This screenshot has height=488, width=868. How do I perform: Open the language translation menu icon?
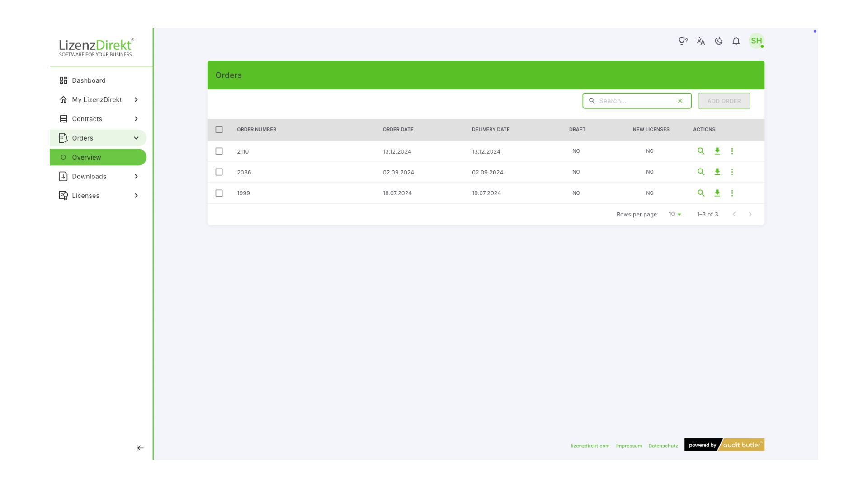tap(700, 41)
